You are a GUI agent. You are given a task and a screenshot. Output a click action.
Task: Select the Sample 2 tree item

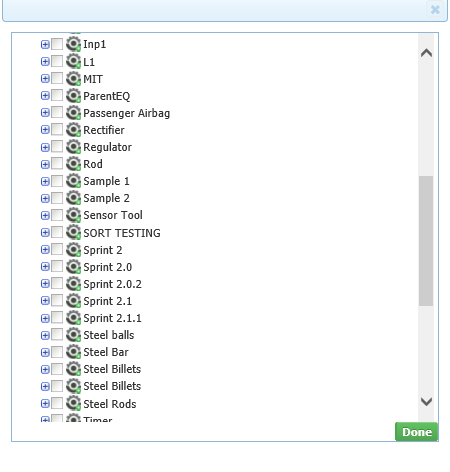pos(106,198)
